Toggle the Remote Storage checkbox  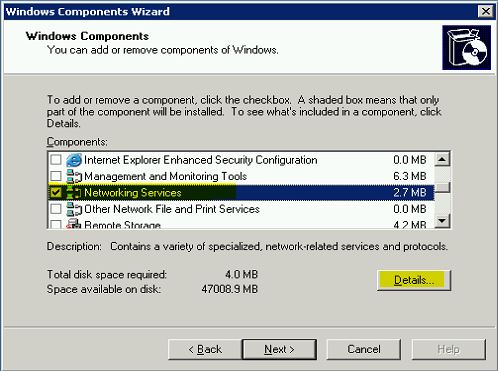pyautogui.click(x=56, y=224)
